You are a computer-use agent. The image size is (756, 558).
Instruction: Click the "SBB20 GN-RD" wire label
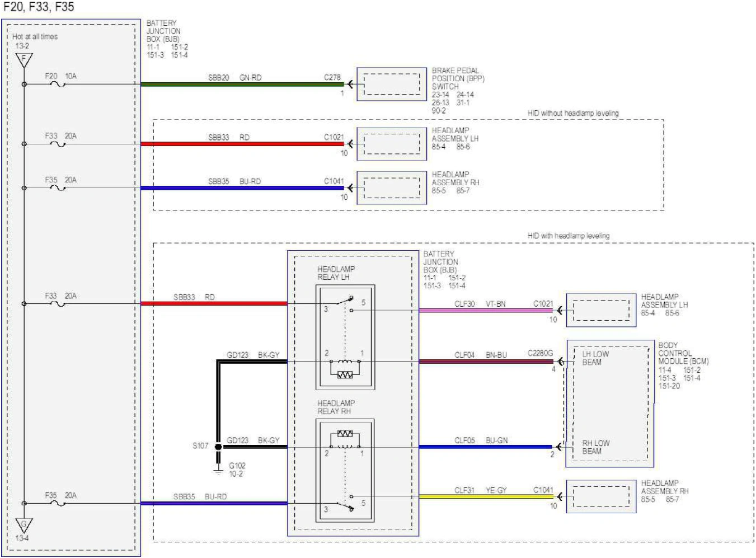[x=234, y=78]
